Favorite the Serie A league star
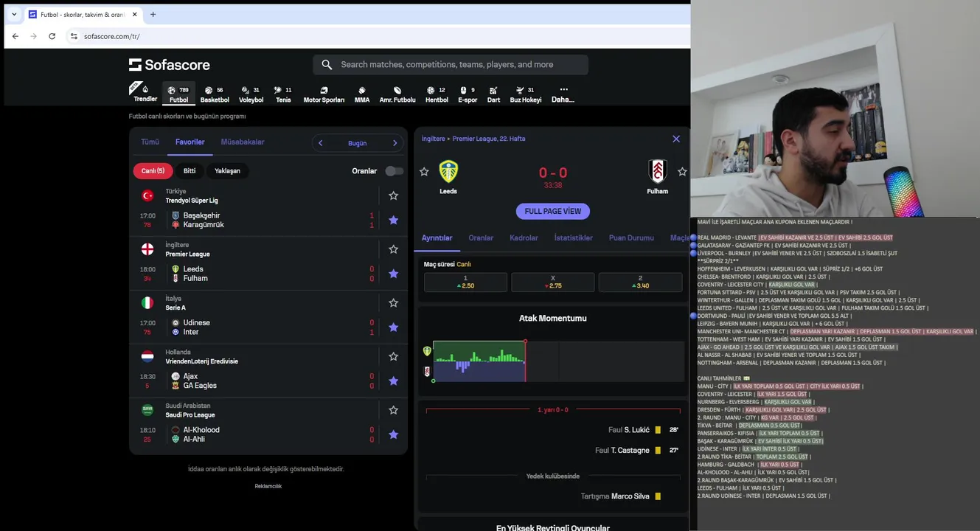The height and width of the screenshot is (531, 980). [x=393, y=302]
